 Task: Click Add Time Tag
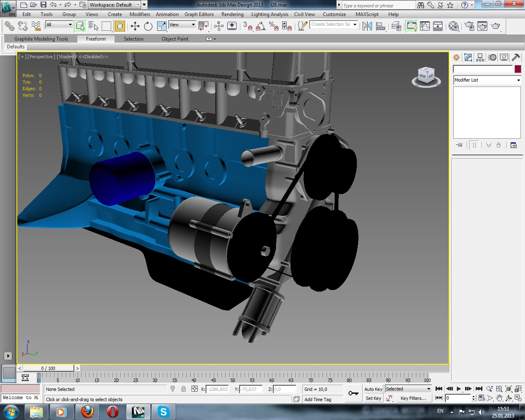317,399
